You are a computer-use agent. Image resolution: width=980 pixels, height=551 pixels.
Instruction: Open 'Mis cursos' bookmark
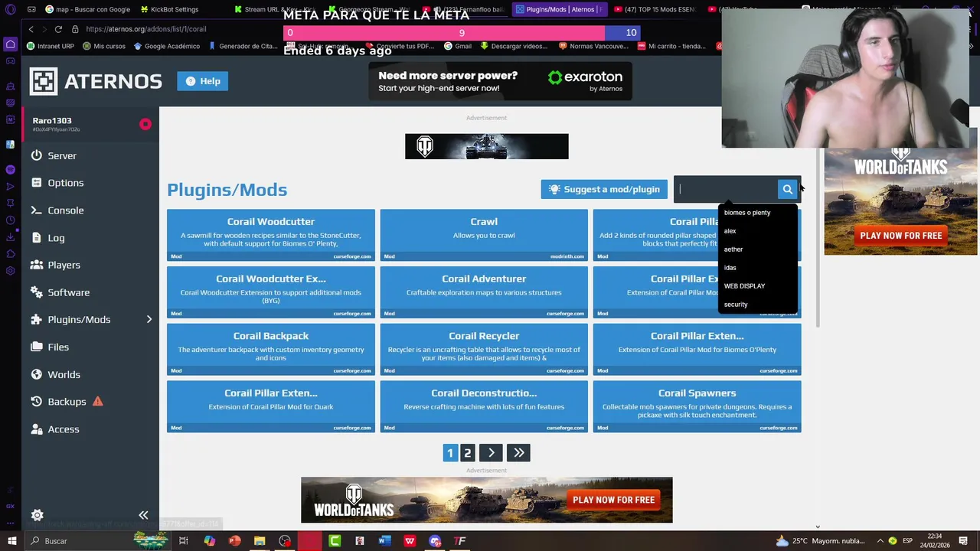pyautogui.click(x=104, y=46)
